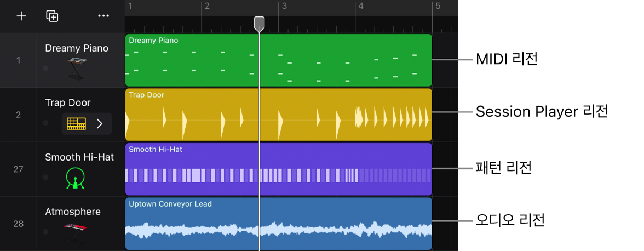Open the three-dots more options menu

click(104, 16)
